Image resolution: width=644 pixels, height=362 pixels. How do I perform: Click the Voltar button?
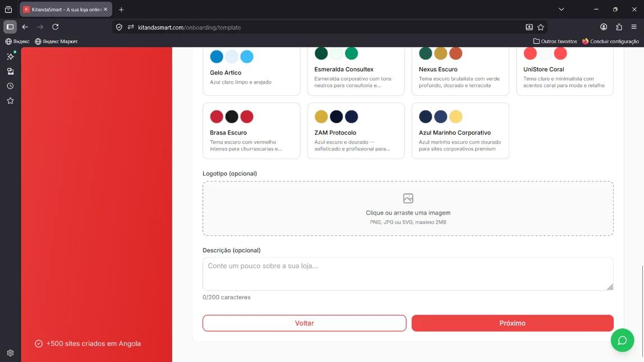coord(305,323)
